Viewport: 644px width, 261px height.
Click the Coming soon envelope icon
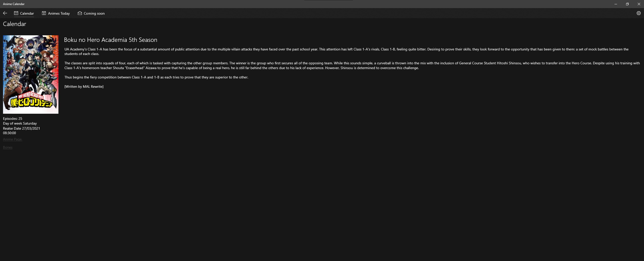[80, 13]
